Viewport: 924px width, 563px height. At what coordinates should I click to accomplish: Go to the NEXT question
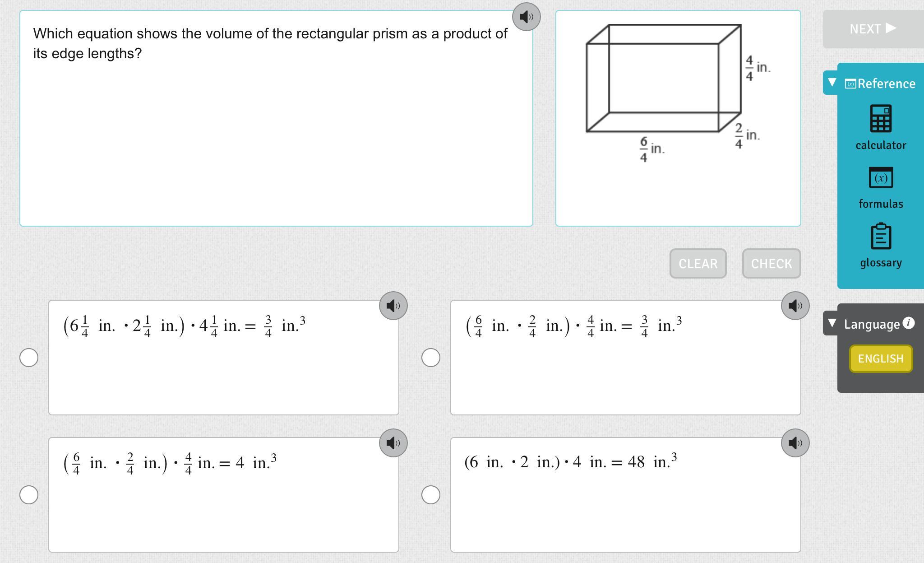tap(873, 29)
